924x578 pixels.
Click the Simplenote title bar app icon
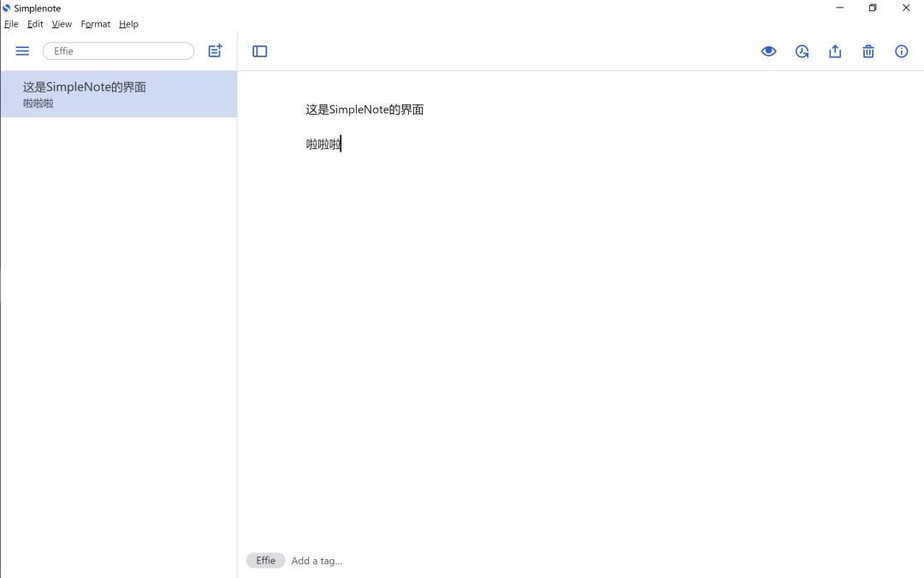(7, 9)
